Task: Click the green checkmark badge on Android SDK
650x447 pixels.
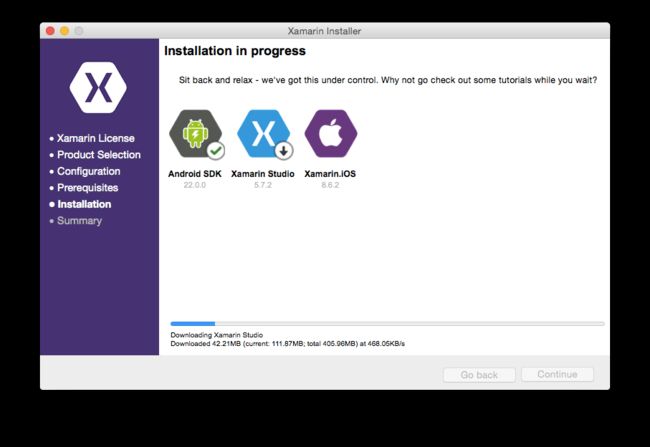Action: [216, 151]
